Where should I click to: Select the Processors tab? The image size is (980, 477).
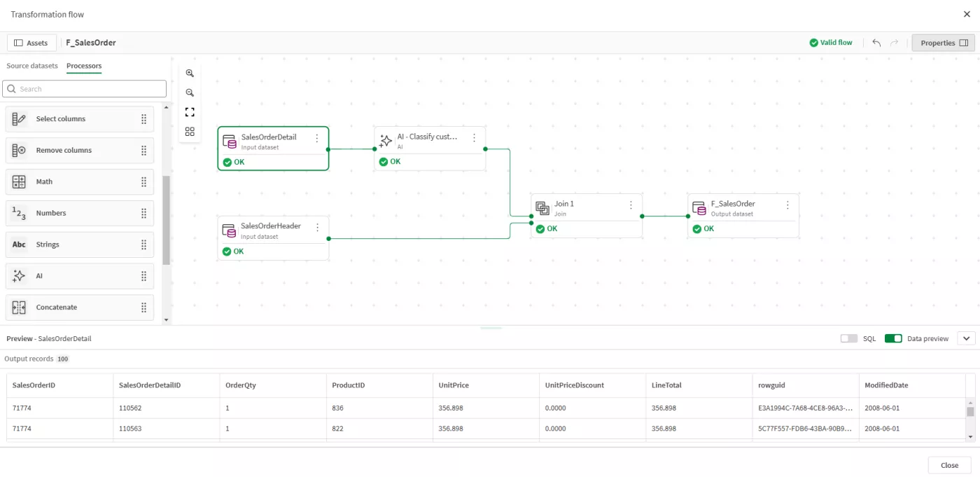click(84, 65)
